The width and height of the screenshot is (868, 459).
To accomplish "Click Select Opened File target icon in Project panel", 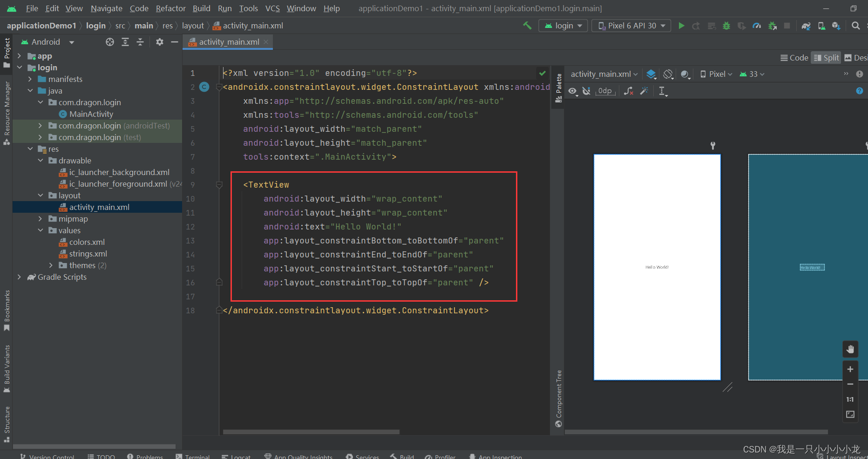I will 110,42.
